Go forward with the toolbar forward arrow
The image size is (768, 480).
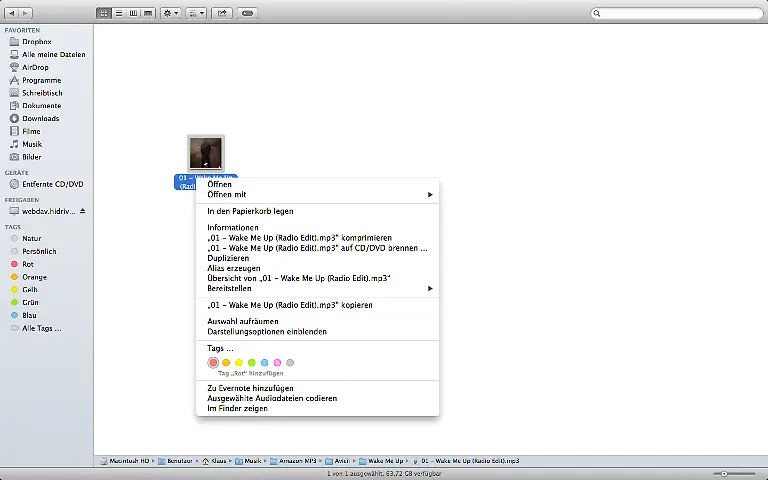(25, 13)
